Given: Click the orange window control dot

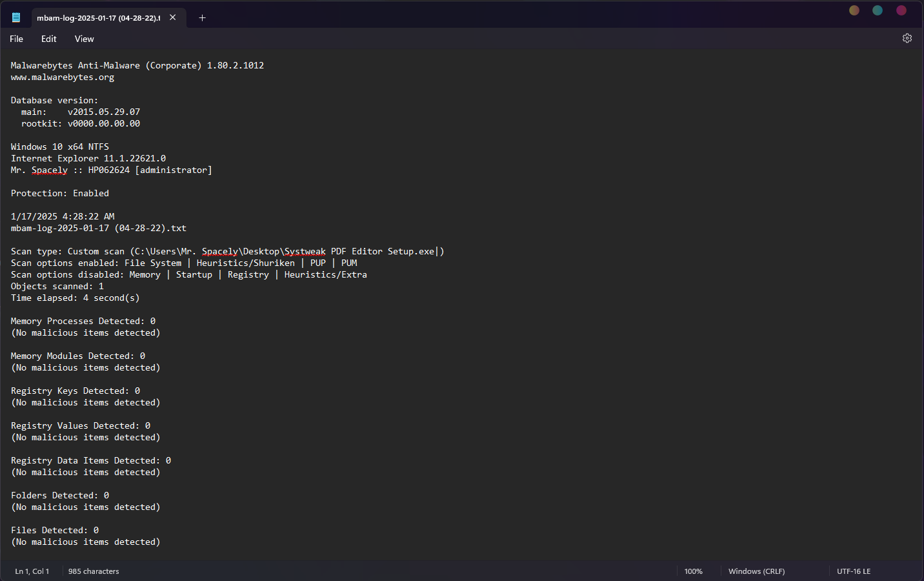Looking at the screenshot, I should click(x=854, y=10).
